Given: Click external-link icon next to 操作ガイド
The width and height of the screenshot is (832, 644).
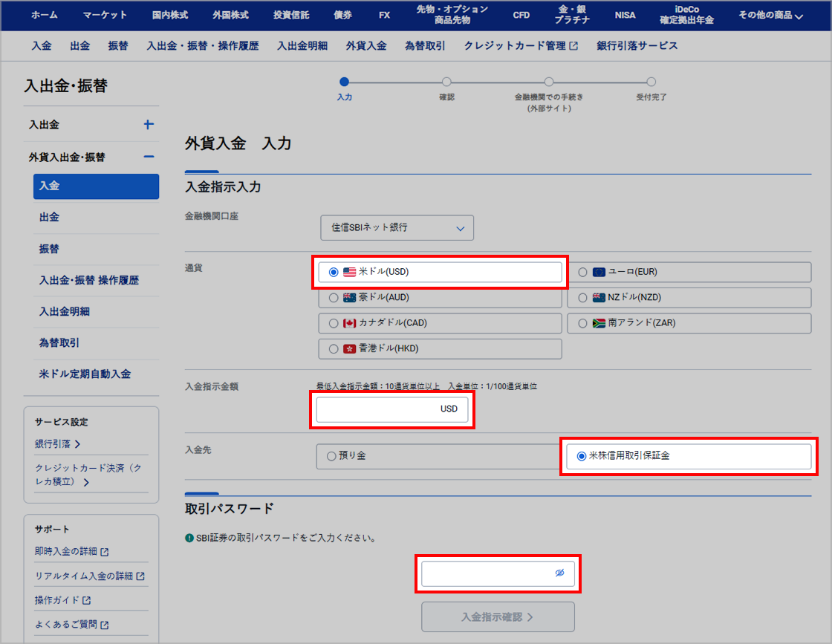Looking at the screenshot, I should coord(86,600).
